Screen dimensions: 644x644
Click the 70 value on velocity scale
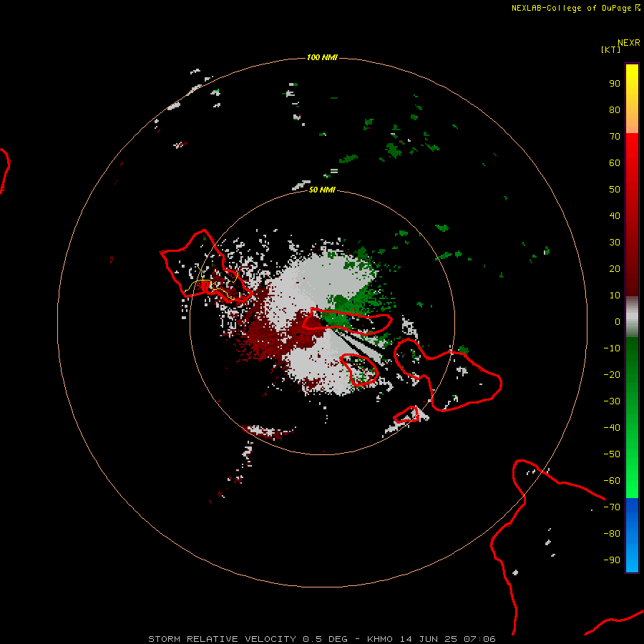coord(615,137)
